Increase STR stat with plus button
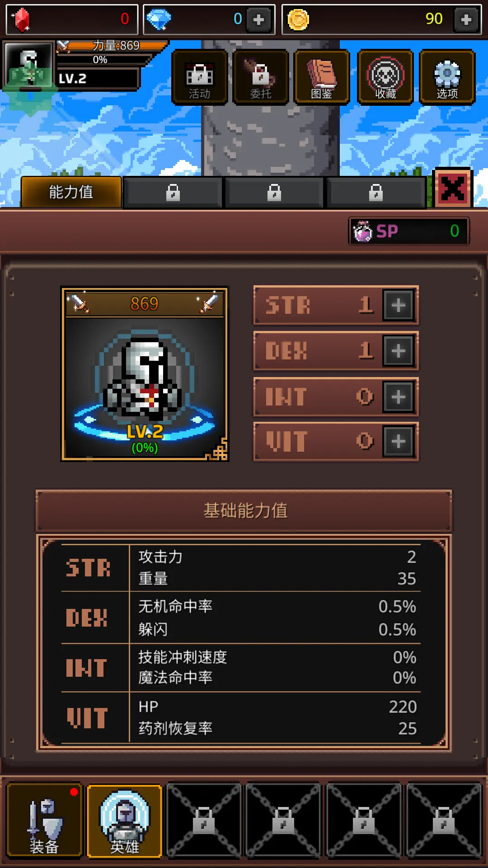 coord(398,306)
